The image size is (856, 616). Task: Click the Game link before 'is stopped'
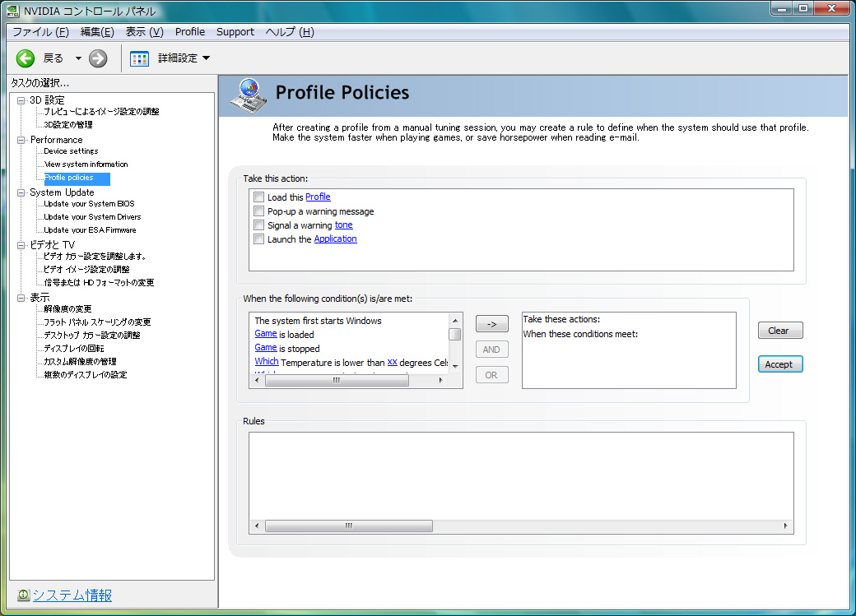click(266, 348)
